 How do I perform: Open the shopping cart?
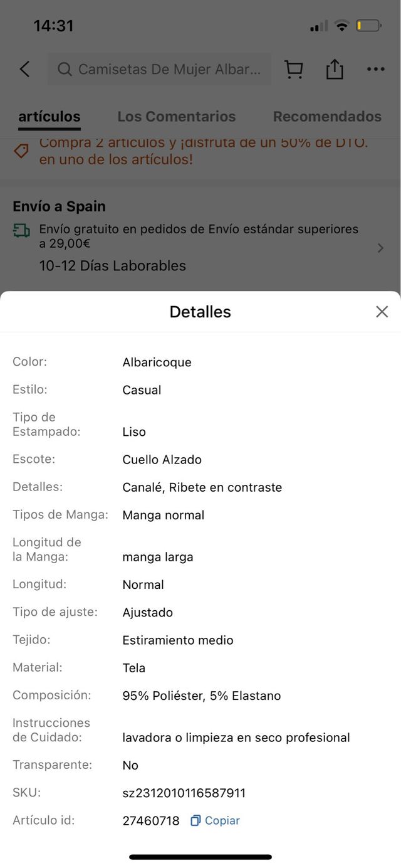(x=293, y=69)
